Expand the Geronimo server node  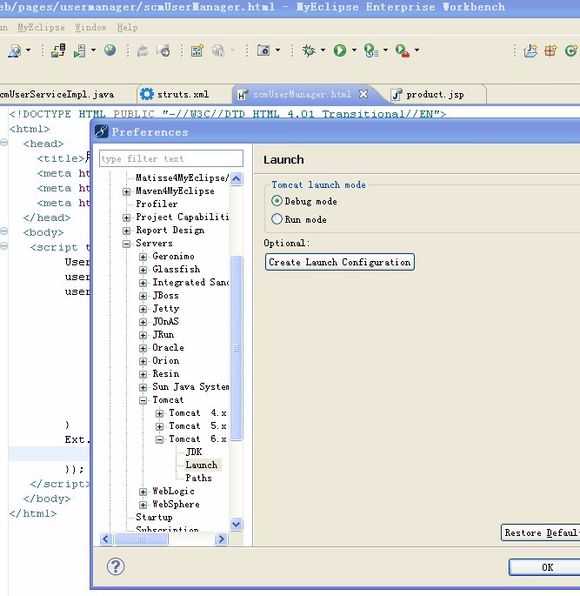pyautogui.click(x=143, y=257)
